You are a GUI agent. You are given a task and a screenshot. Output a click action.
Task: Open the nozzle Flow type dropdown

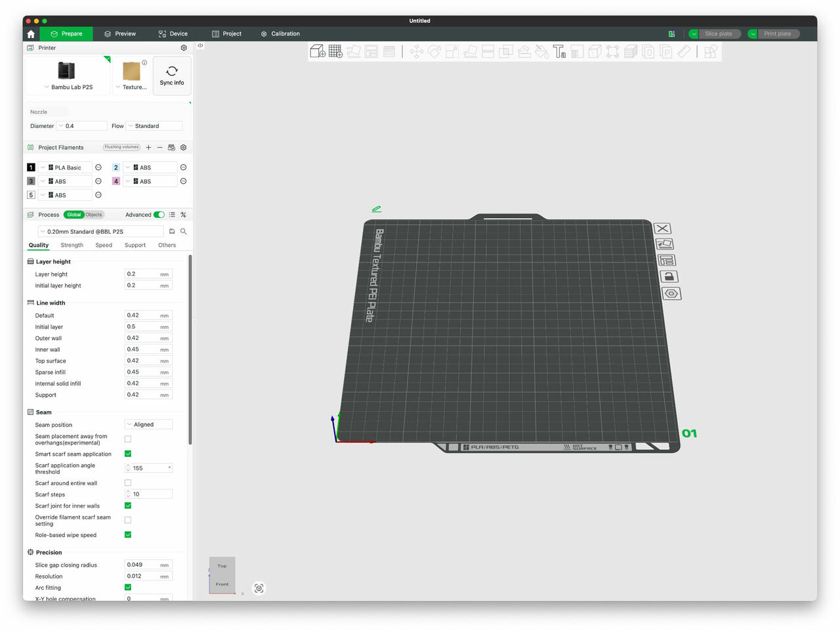154,126
